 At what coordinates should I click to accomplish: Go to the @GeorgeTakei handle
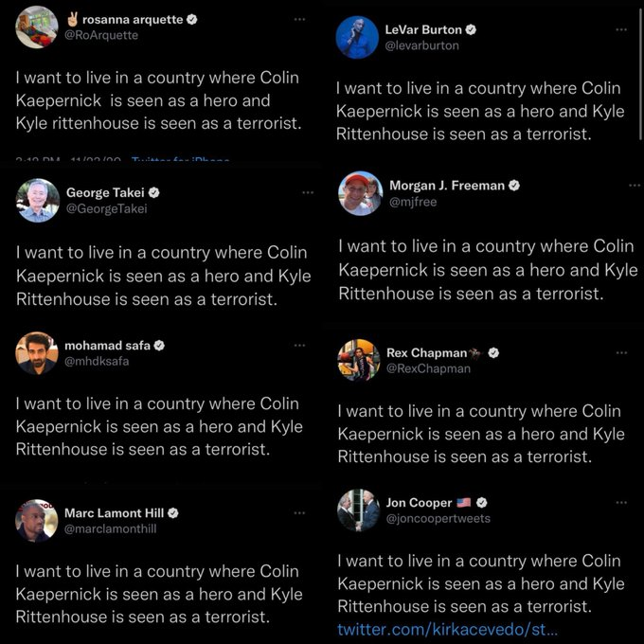(x=106, y=208)
